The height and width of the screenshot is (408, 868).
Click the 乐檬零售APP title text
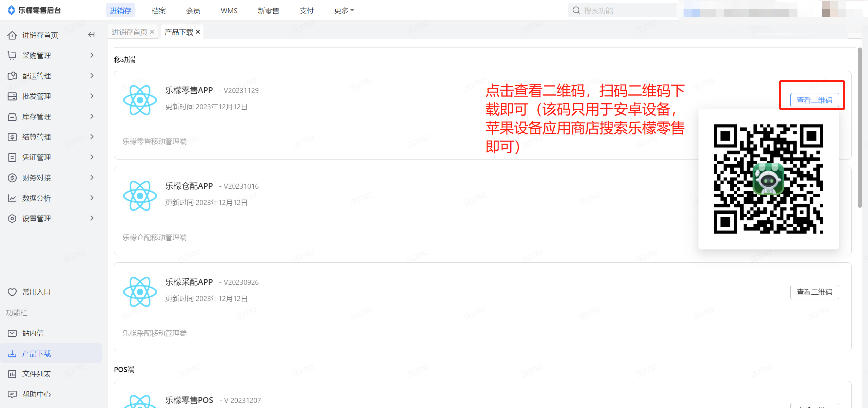(x=189, y=90)
